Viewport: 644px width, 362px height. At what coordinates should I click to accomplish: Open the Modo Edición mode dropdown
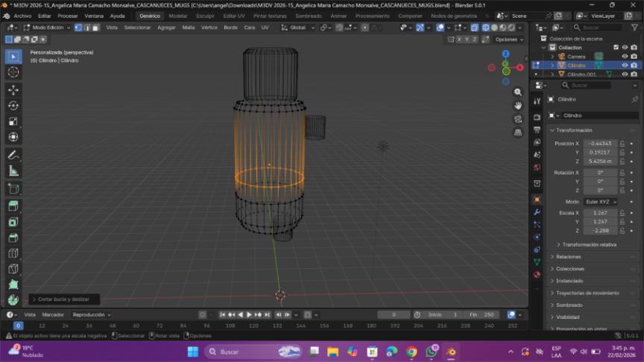pyautogui.click(x=46, y=28)
